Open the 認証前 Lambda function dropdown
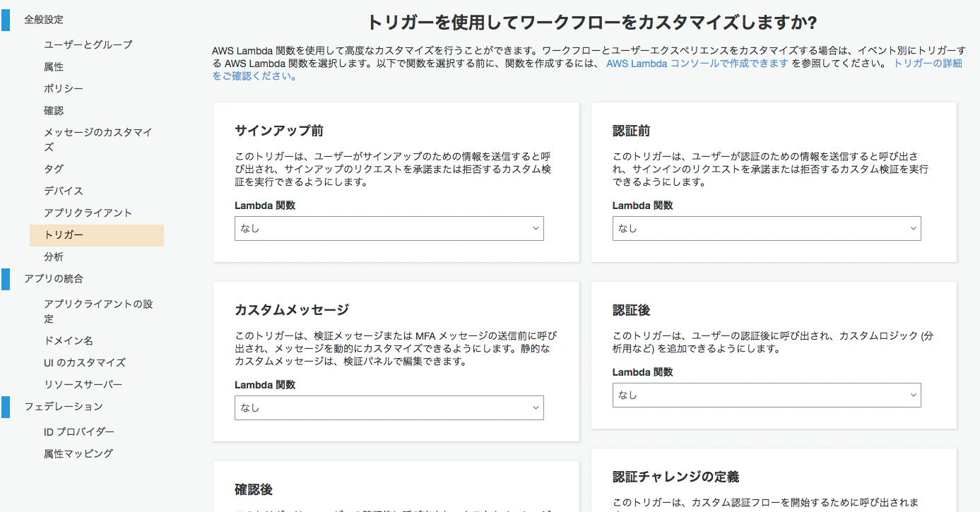The image size is (980, 512). pyautogui.click(x=767, y=228)
